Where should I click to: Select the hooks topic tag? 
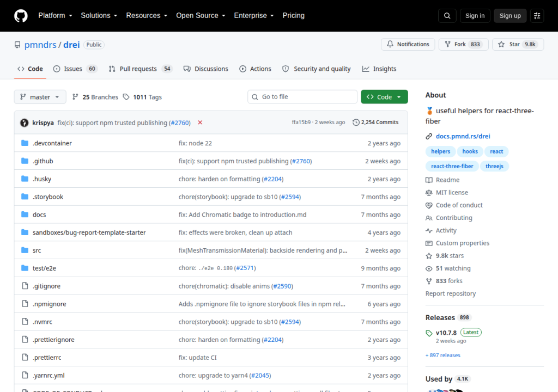[x=470, y=151]
